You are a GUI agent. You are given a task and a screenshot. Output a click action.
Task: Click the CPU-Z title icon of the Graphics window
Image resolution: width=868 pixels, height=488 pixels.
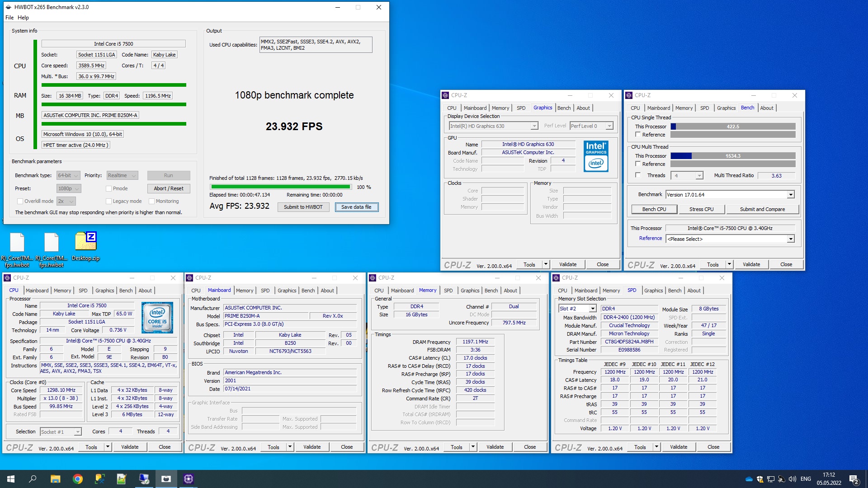(x=445, y=95)
